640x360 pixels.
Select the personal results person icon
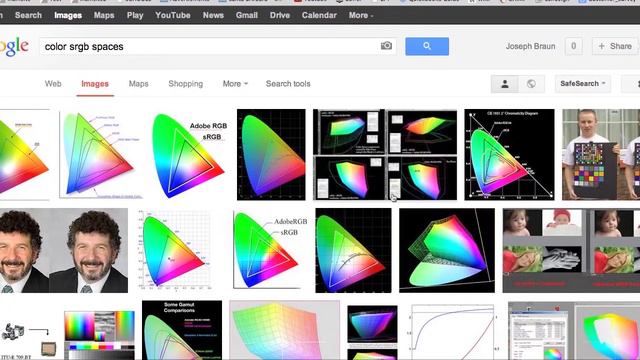pos(504,84)
